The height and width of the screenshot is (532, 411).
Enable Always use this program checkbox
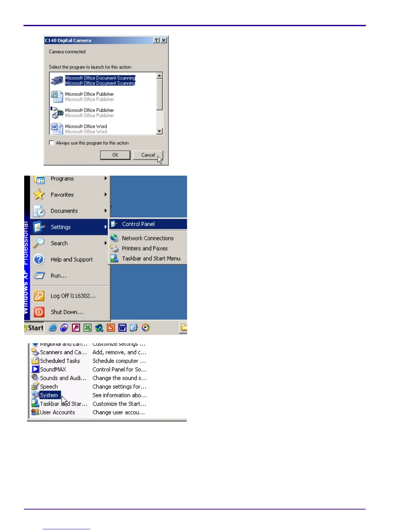pyautogui.click(x=51, y=143)
